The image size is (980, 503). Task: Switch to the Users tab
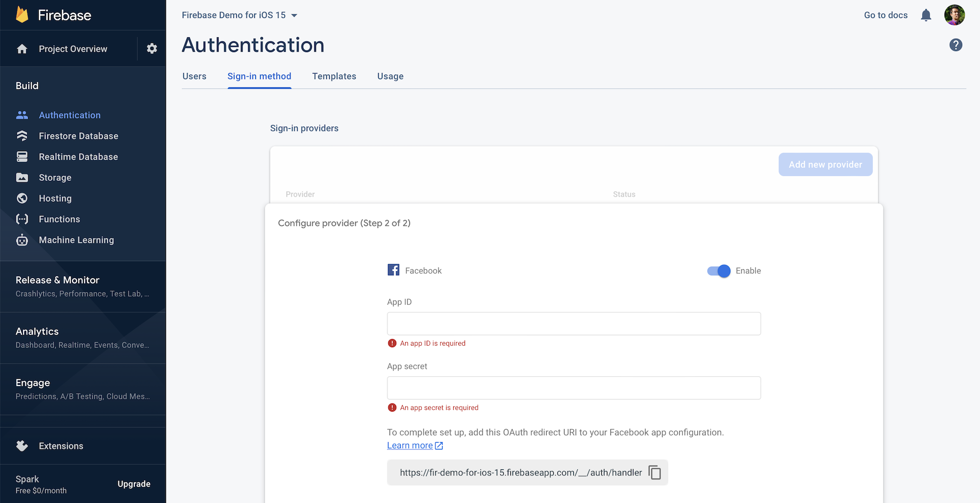point(194,76)
